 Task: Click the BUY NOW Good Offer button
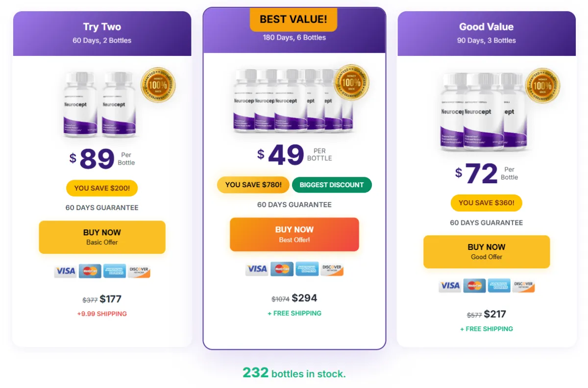pyautogui.click(x=486, y=251)
